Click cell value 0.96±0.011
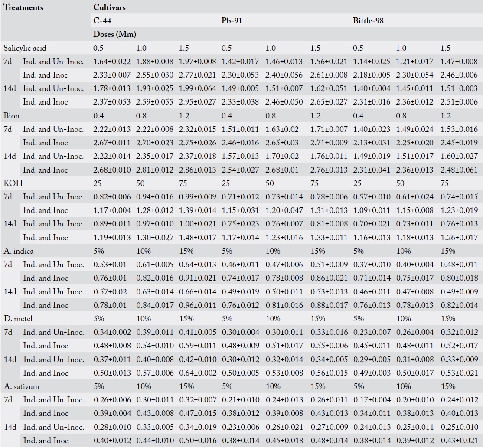Image resolution: width=483 pixels, height=448 pixels. (x=197, y=305)
